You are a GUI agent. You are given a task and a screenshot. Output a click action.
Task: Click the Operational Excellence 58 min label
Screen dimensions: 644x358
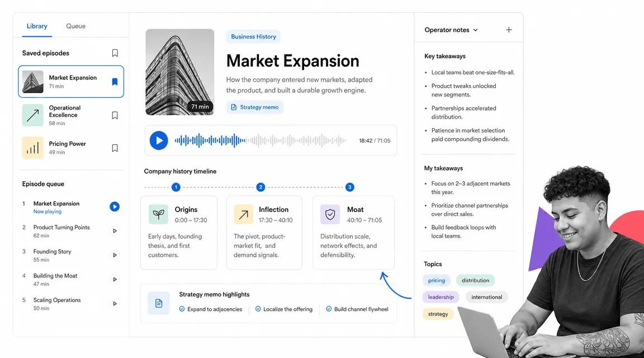click(x=56, y=123)
